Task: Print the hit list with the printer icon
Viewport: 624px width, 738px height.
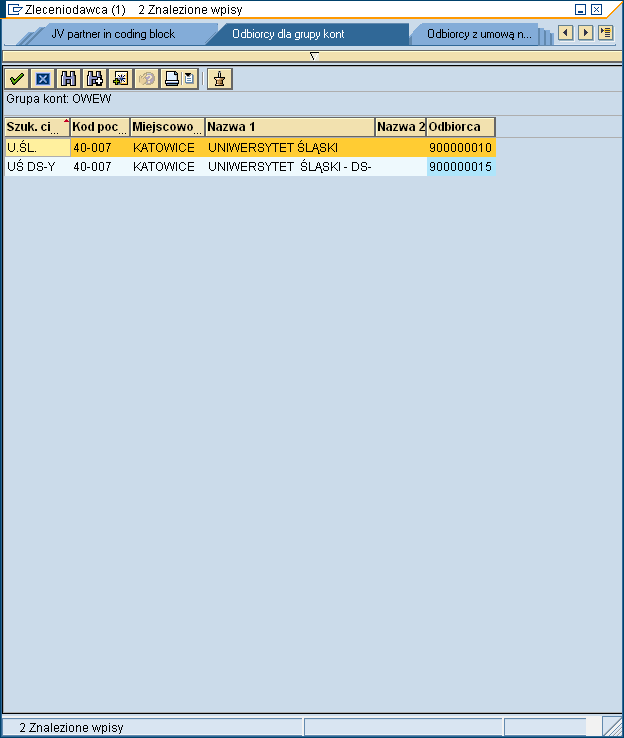Action: point(171,79)
